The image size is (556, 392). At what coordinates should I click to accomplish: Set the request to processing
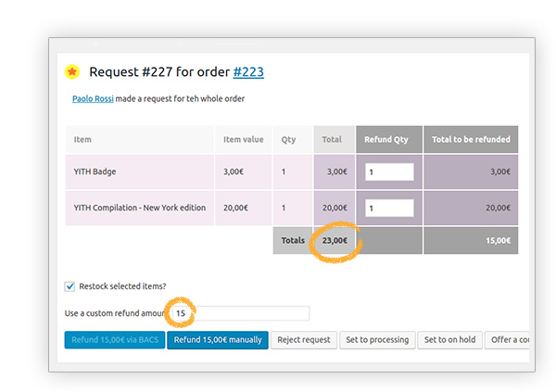tap(377, 340)
